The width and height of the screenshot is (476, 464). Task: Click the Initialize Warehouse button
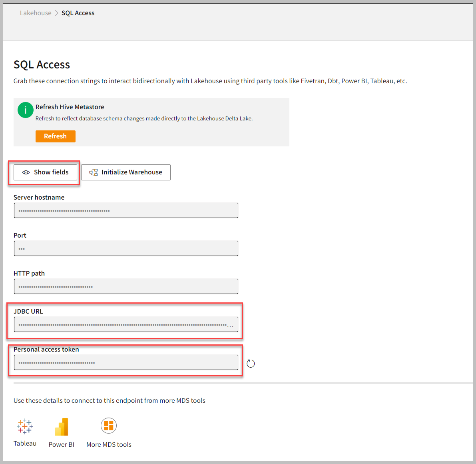(126, 172)
